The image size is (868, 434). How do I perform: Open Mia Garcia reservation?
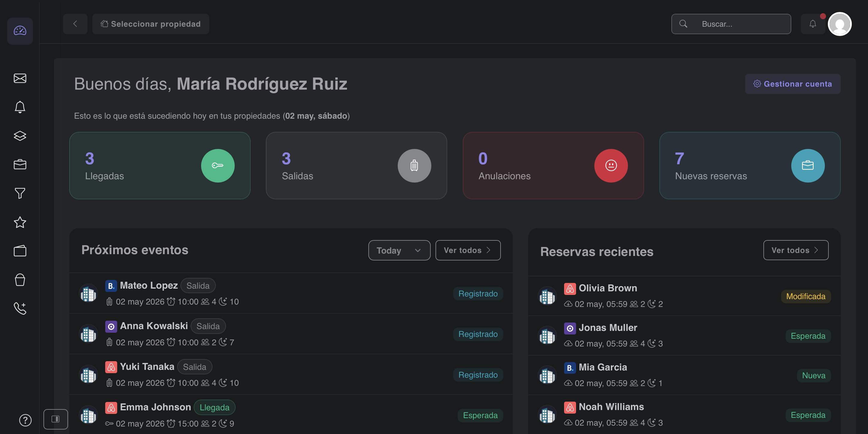pyautogui.click(x=684, y=375)
